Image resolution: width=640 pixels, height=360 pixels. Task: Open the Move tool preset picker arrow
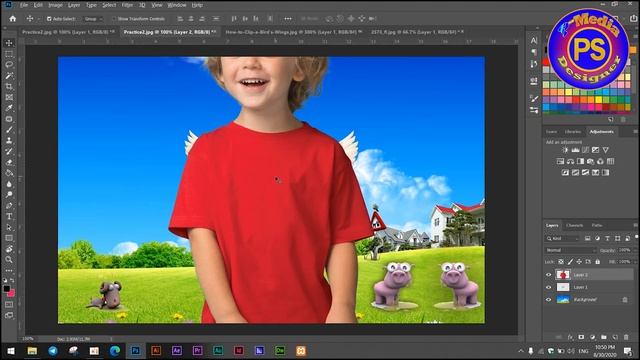point(39,19)
